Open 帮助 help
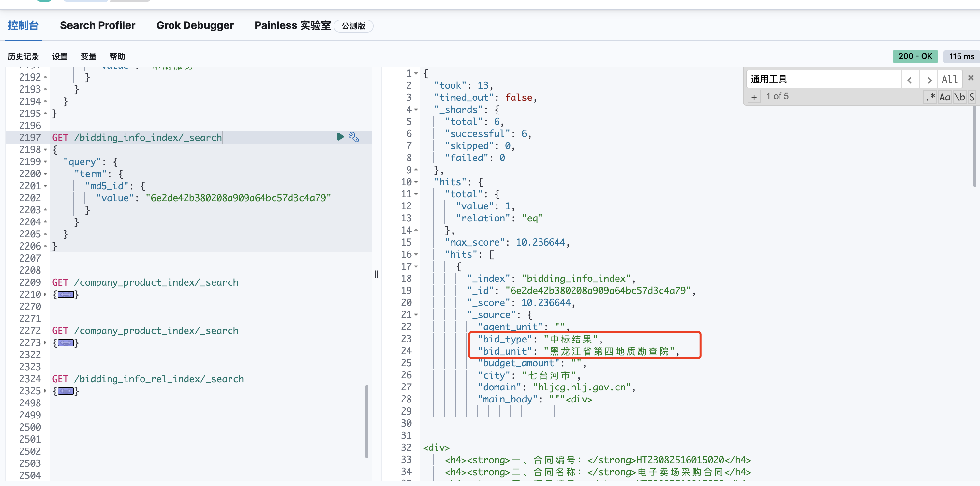Viewport: 980px width, 486px height. click(117, 57)
